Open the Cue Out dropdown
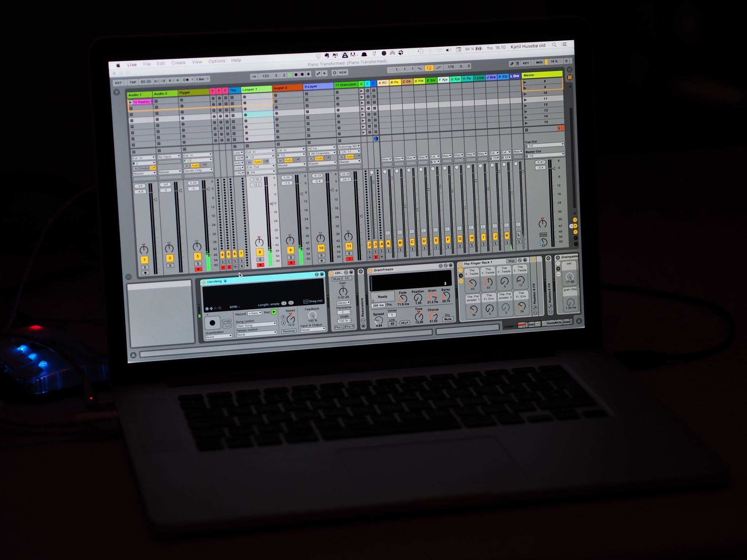Image resolution: width=747 pixels, height=560 pixels. point(544,146)
